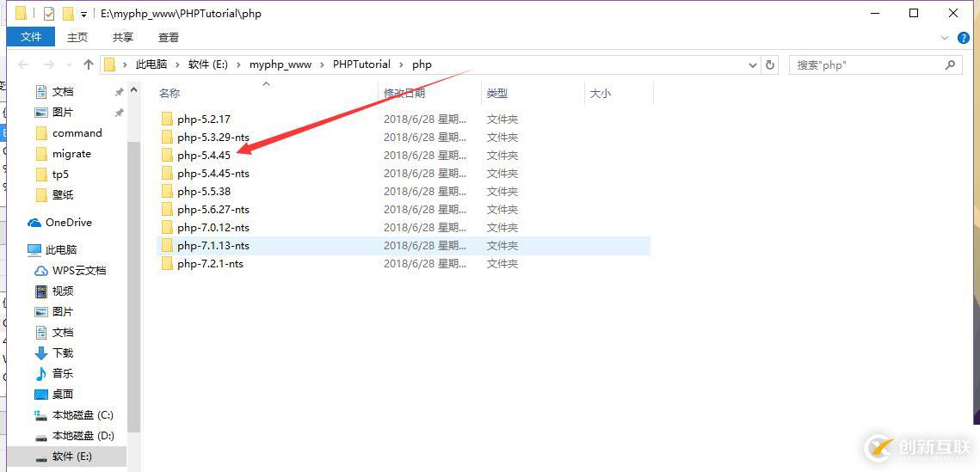
Task: Click myphp_www in the breadcrumb path
Action: pos(280,64)
